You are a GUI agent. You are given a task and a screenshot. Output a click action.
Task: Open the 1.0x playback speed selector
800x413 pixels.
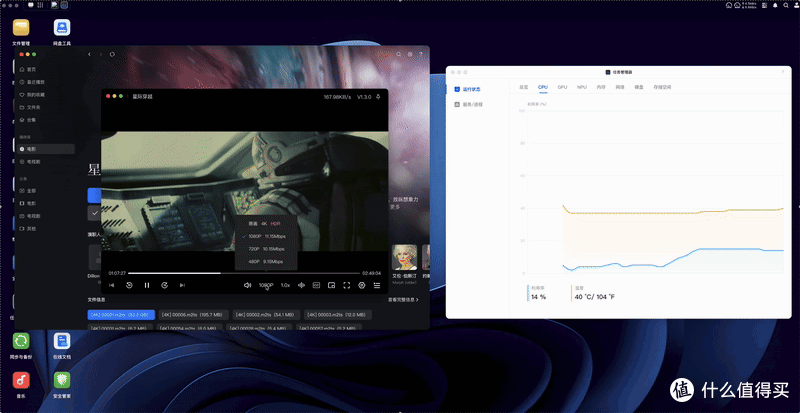click(x=285, y=285)
